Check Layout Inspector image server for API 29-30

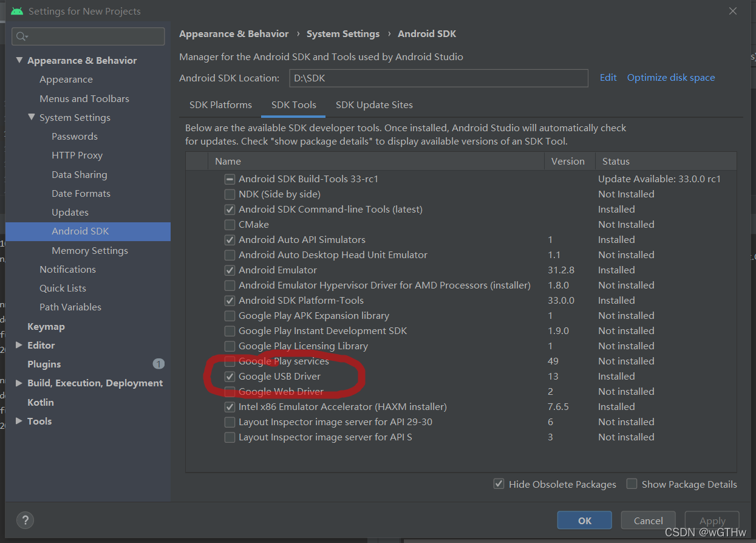[230, 422]
